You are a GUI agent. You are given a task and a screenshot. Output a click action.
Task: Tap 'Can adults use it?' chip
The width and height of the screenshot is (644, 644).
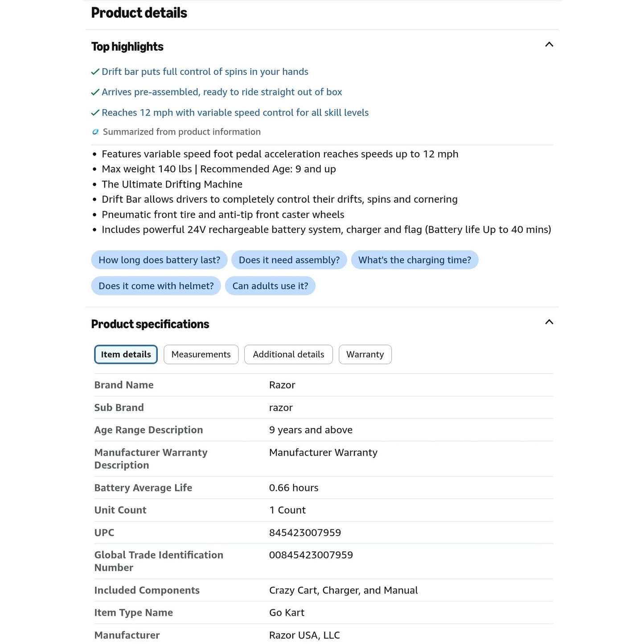270,286
